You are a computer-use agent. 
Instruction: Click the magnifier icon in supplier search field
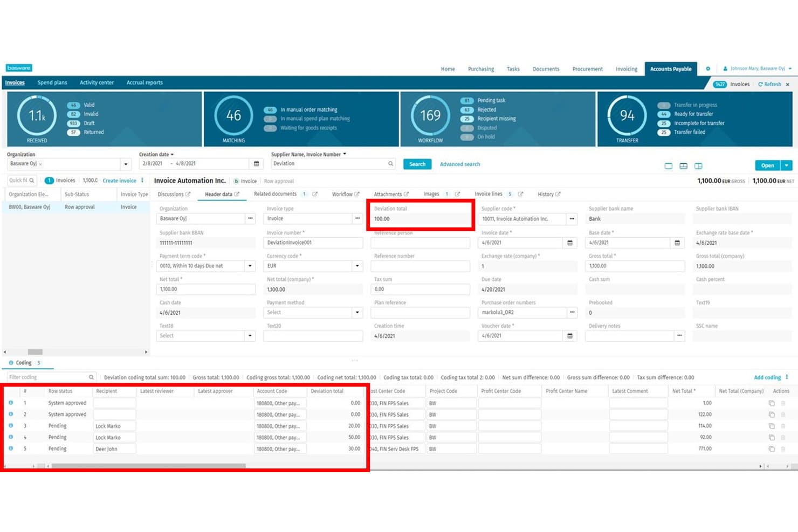390,164
